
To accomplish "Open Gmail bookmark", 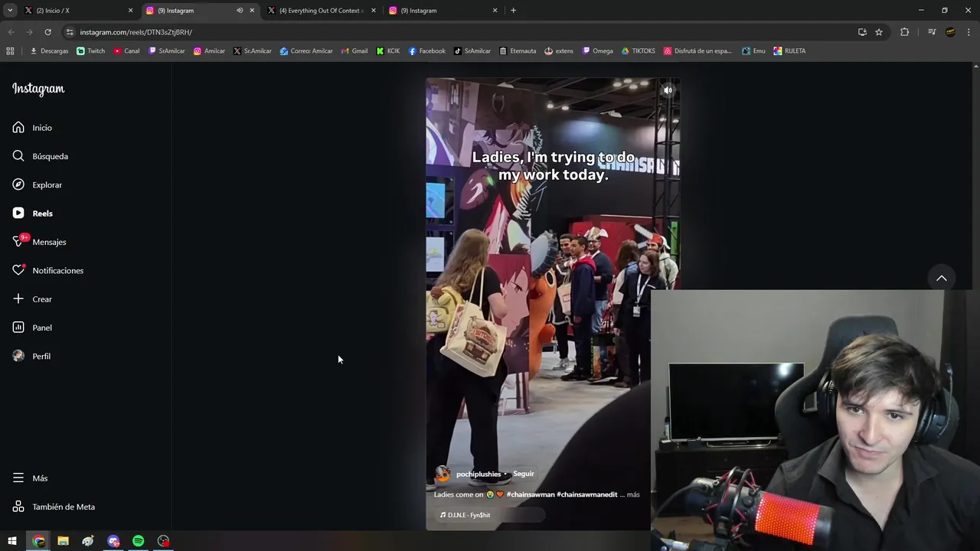I will coord(354,51).
